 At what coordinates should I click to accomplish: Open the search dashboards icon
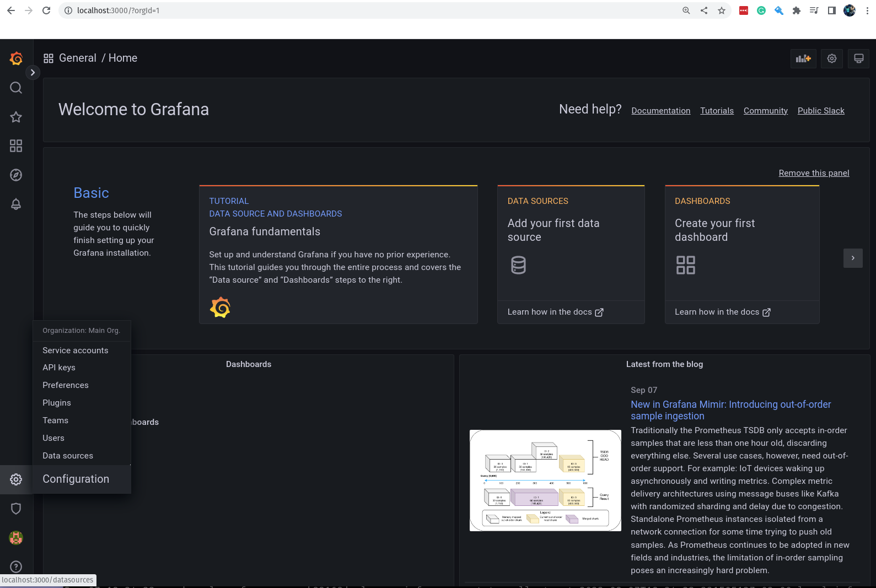[x=16, y=88]
